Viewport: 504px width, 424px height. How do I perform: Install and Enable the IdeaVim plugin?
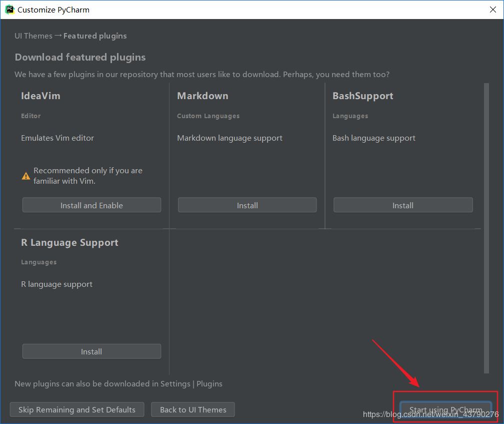coord(91,205)
